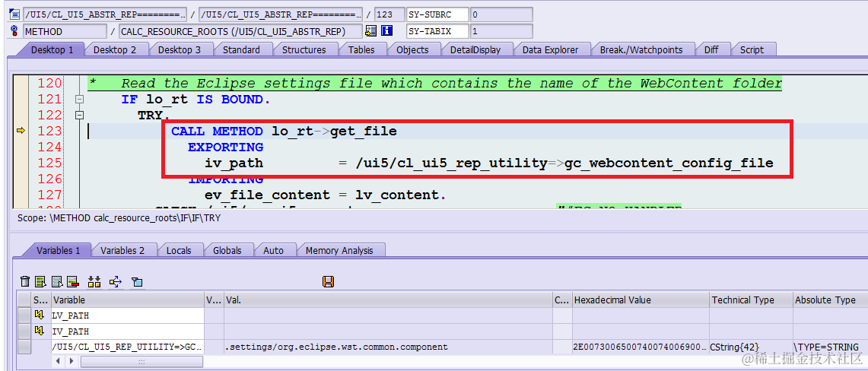The height and width of the screenshot is (371, 868).
Task: Select the Locals tab
Action: tap(179, 250)
